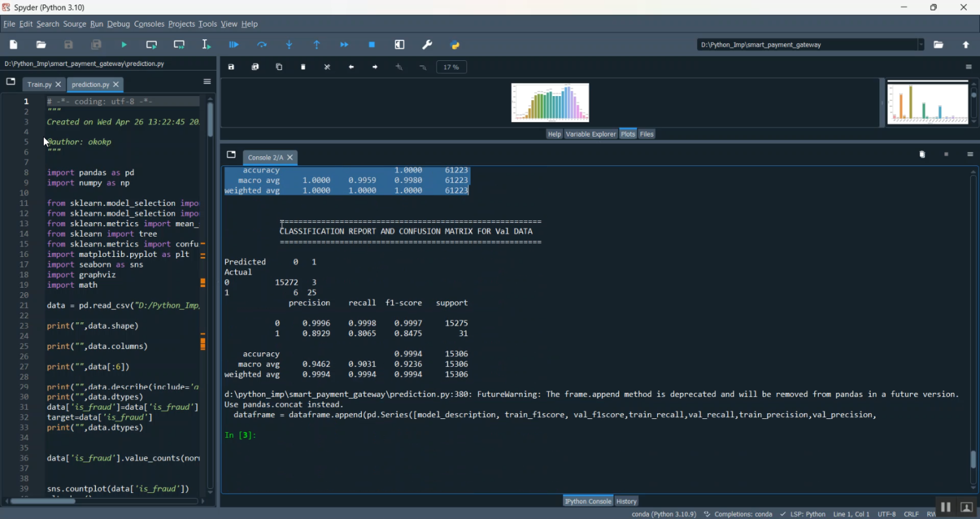This screenshot has height=519, width=980.
Task: Click the Debug file icon
Action: pos(234,44)
